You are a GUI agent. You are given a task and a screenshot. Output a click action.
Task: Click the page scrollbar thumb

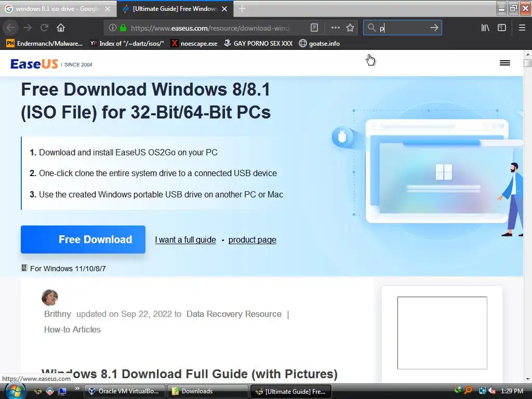[x=527, y=63]
